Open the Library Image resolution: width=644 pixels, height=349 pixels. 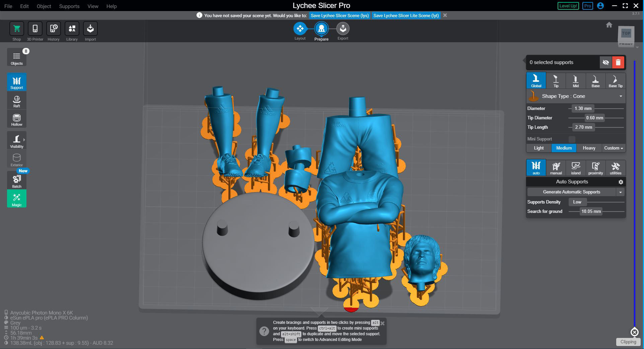72,29
